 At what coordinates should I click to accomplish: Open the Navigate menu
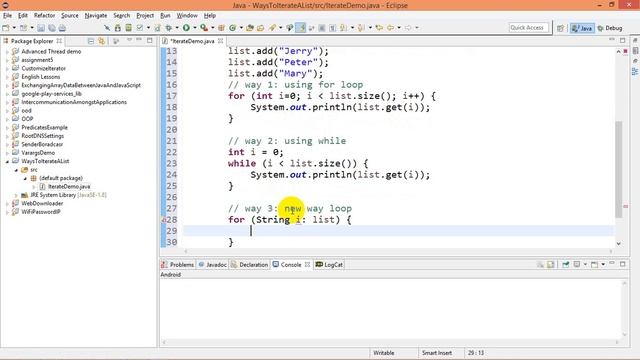96,16
